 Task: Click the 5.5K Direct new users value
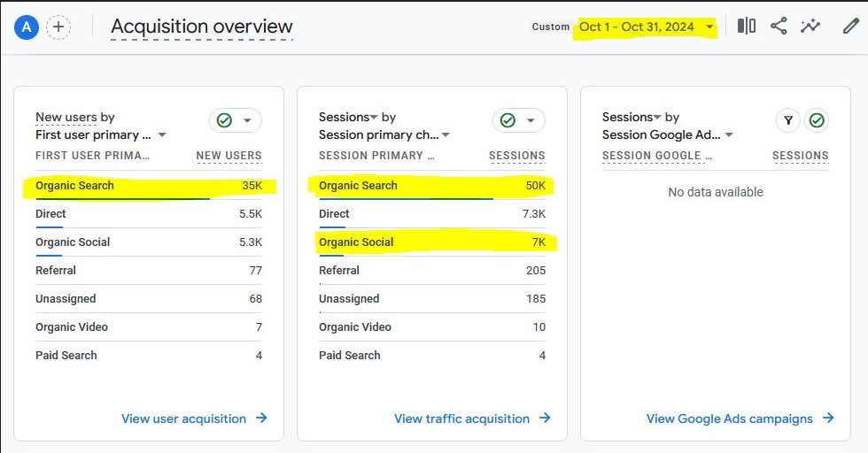click(x=250, y=213)
